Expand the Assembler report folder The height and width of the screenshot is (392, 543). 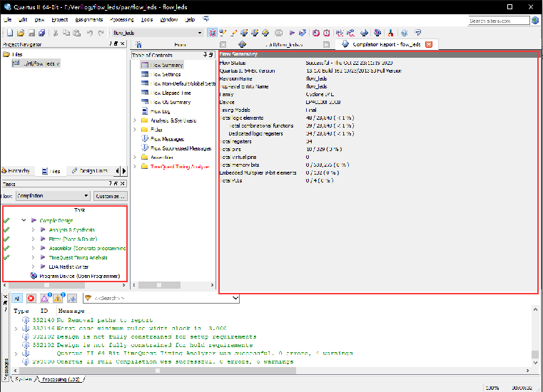135,157
